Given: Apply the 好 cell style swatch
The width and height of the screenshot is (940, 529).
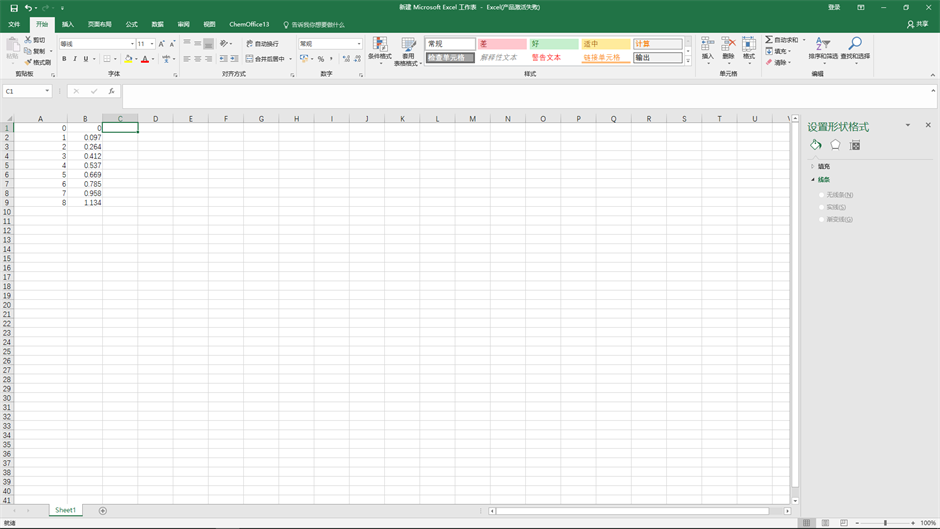Looking at the screenshot, I should coord(553,44).
